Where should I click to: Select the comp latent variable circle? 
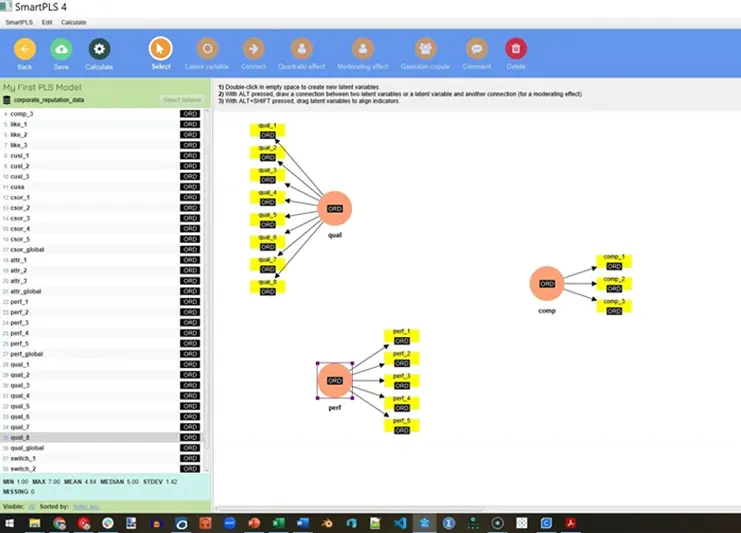tap(547, 284)
